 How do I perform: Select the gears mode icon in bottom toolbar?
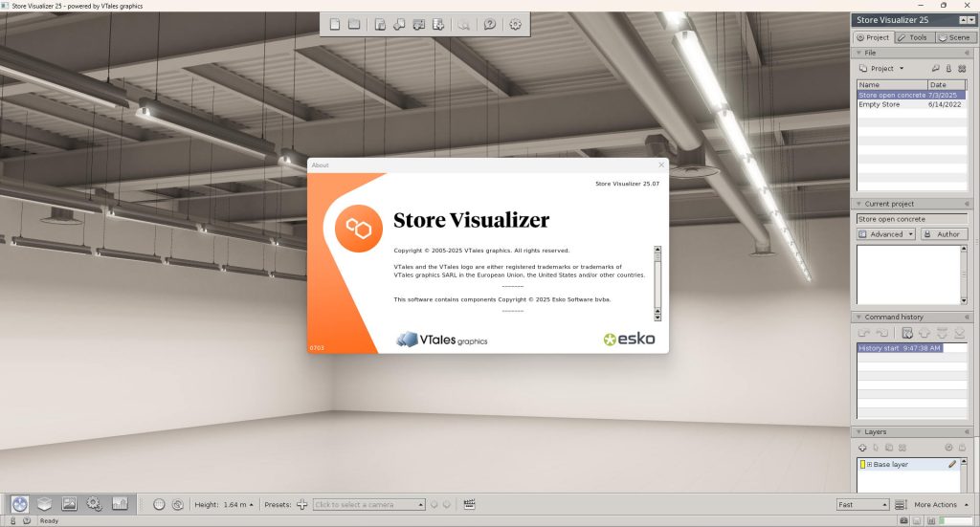click(x=95, y=504)
